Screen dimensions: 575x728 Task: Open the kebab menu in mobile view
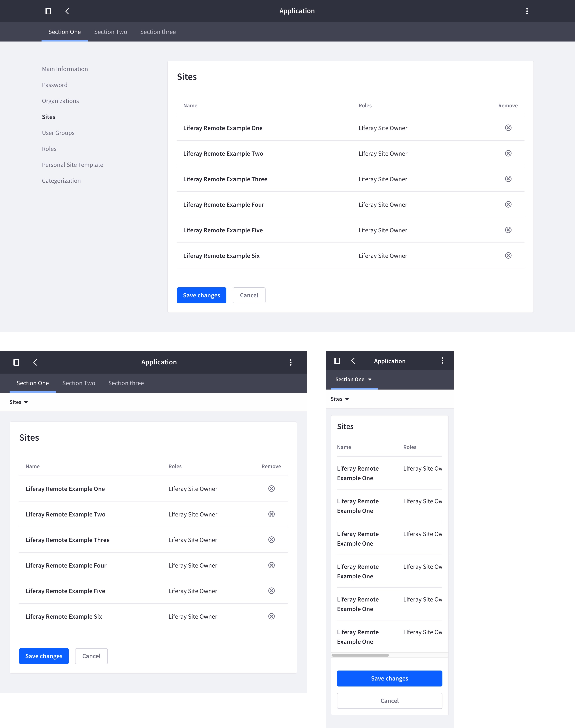pyautogui.click(x=442, y=361)
